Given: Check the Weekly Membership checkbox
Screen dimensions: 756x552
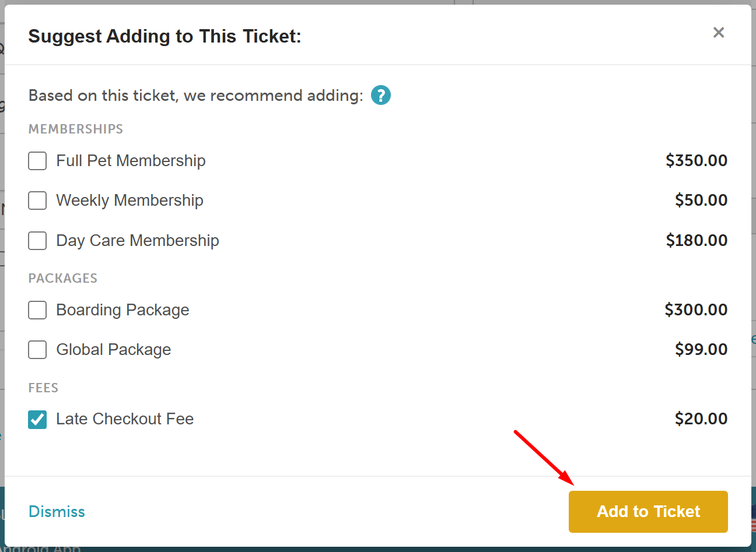Looking at the screenshot, I should pyautogui.click(x=37, y=201).
